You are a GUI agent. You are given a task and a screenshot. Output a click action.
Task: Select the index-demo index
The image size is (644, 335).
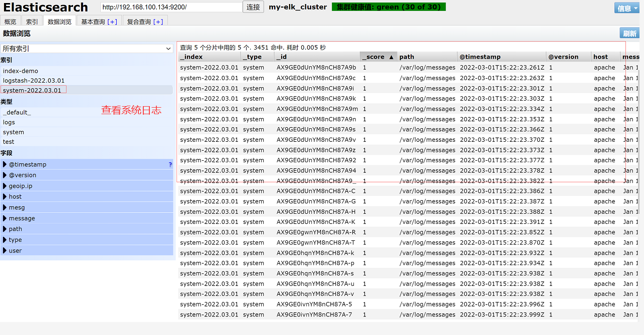87,71
